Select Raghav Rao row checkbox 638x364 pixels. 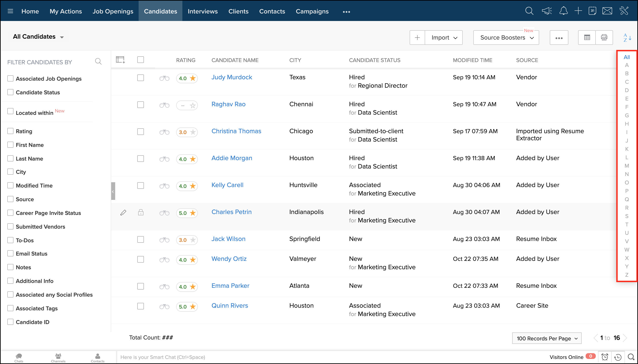coord(141,104)
